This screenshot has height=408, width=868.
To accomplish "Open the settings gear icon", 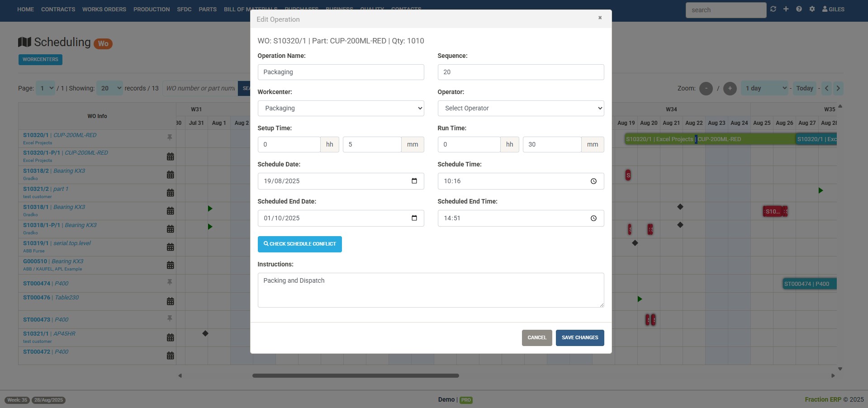I will [x=811, y=9].
